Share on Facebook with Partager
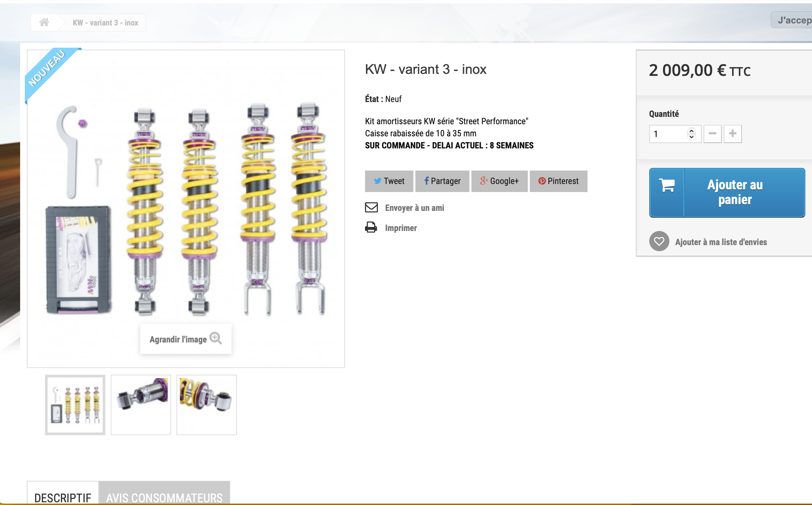 pos(442,181)
